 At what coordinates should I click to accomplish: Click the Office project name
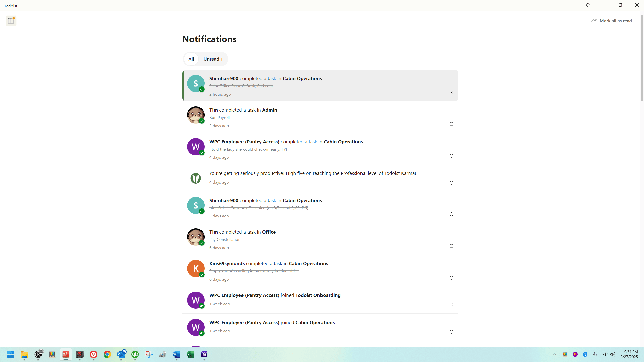click(269, 232)
